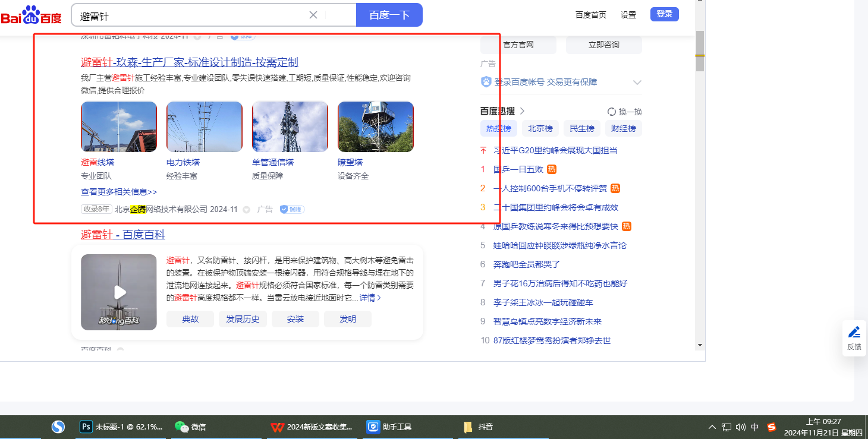The image size is (868, 439).
Task: Click the volume speaker icon in the tray
Action: (x=741, y=427)
